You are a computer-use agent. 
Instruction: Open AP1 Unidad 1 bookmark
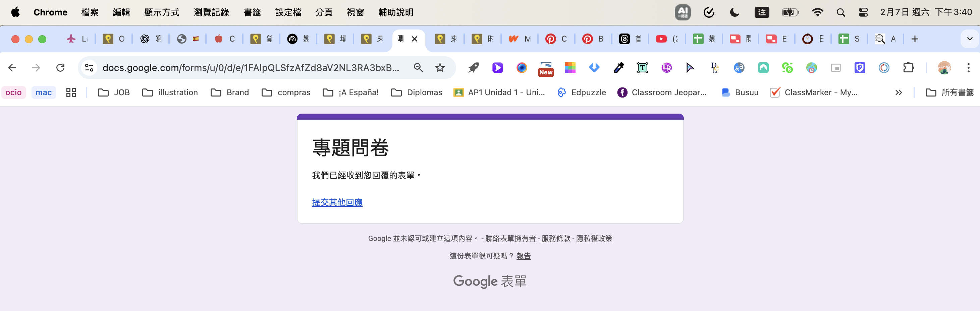499,92
